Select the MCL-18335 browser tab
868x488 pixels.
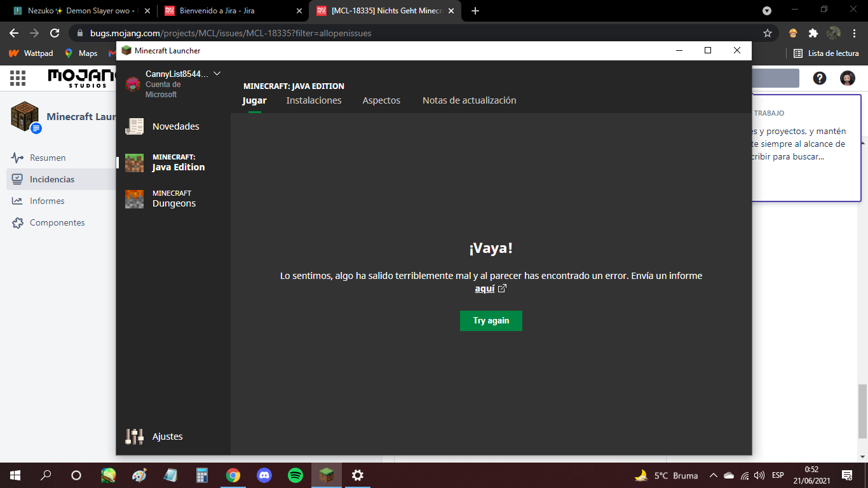pos(385,11)
